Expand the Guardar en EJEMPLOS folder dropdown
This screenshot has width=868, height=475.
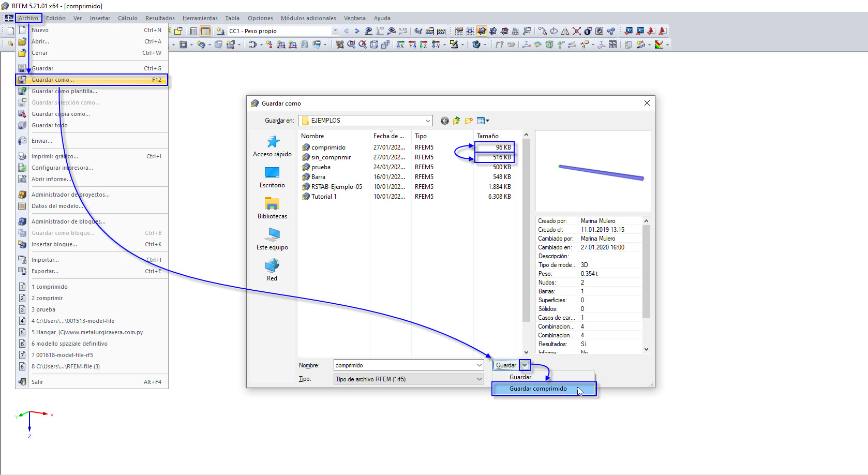click(428, 121)
